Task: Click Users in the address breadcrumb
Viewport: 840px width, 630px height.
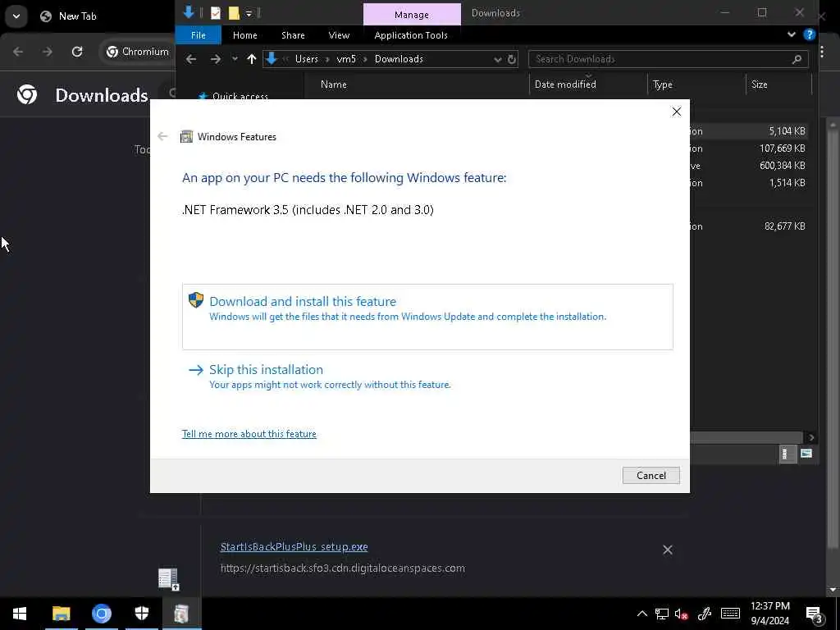Action: click(307, 59)
